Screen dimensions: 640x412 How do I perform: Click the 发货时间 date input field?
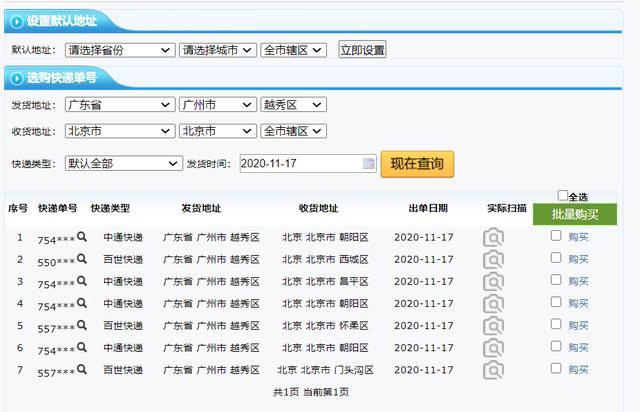click(308, 163)
